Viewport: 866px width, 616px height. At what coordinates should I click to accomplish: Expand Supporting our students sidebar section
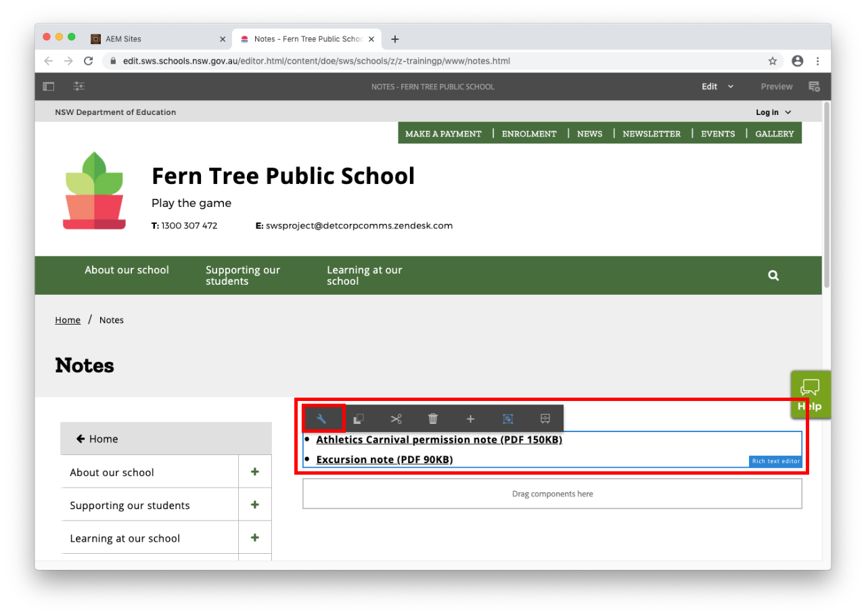coord(255,505)
